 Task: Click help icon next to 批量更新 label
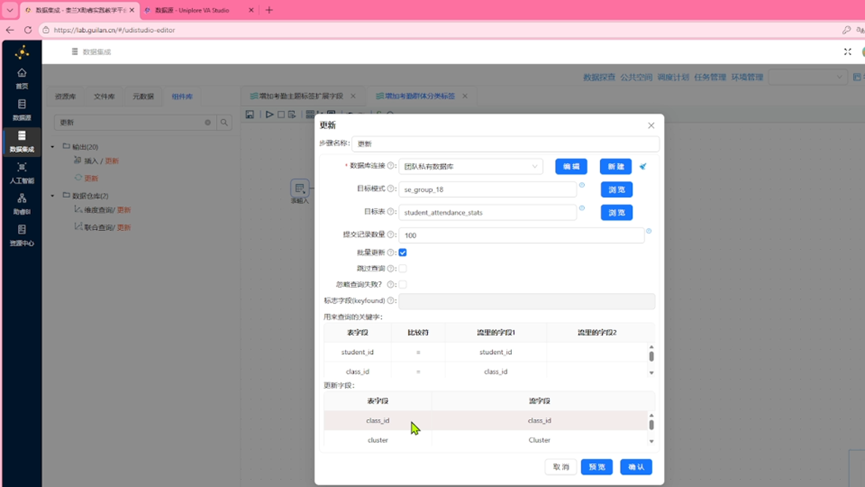pyautogui.click(x=391, y=252)
